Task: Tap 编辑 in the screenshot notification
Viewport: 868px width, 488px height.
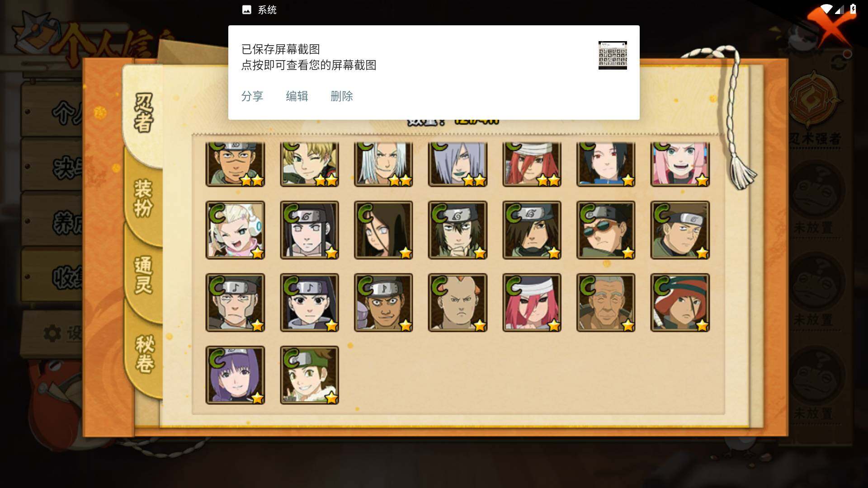Action: pyautogui.click(x=297, y=96)
